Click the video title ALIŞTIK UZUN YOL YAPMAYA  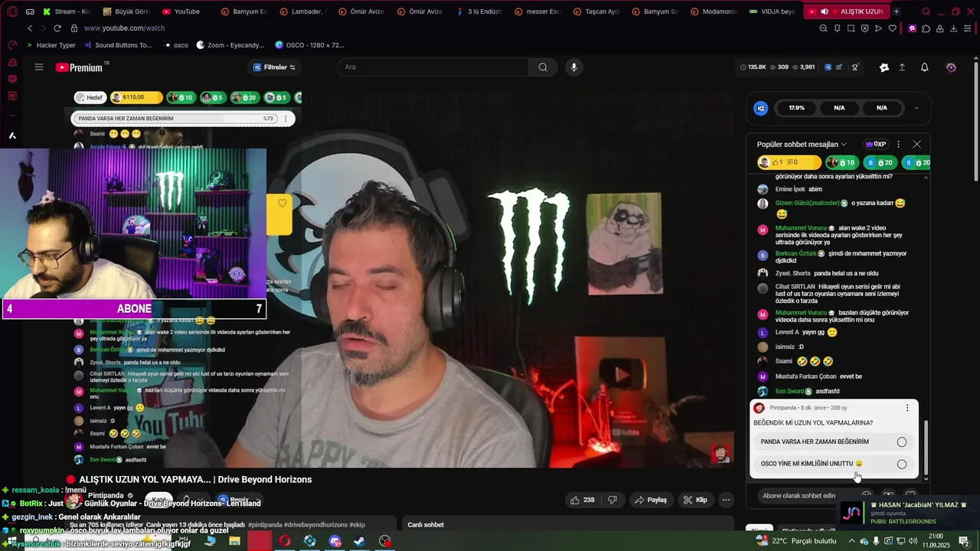pyautogui.click(x=195, y=480)
